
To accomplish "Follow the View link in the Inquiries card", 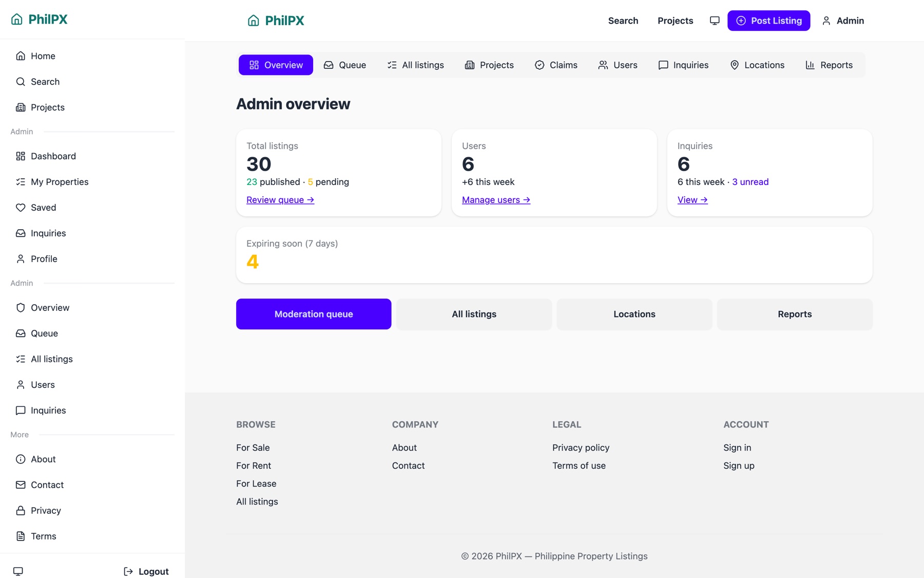I will coord(692,200).
